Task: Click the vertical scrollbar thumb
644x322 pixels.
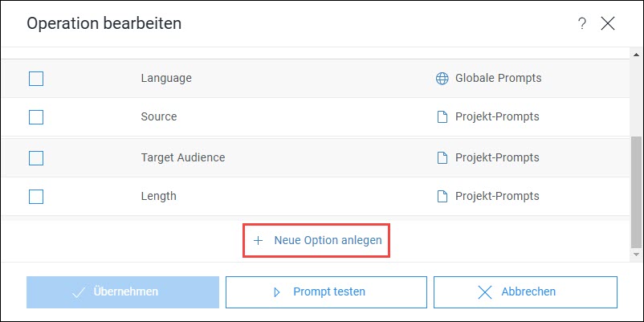Action: point(636,192)
